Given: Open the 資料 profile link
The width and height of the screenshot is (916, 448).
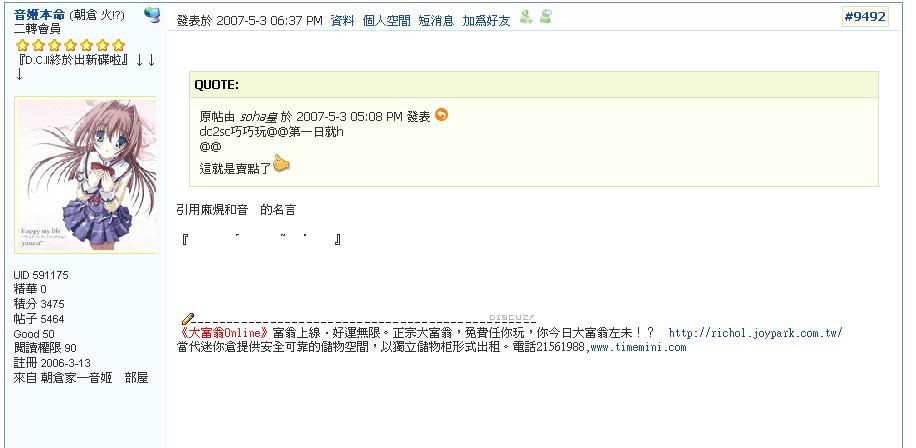Looking at the screenshot, I should coord(342,21).
